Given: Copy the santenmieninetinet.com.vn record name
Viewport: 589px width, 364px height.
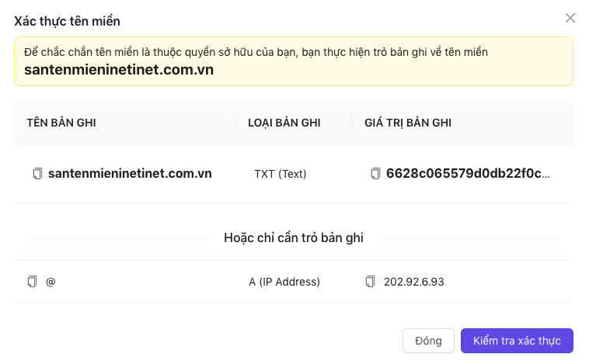Looking at the screenshot, I should click(37, 174).
